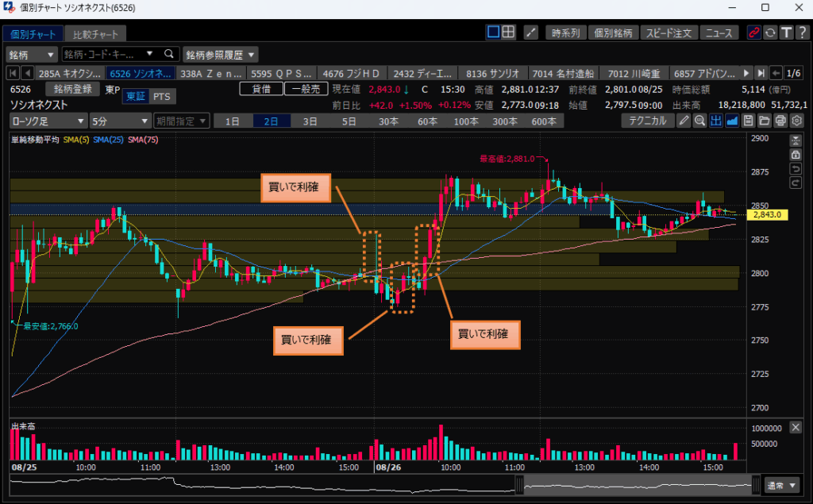Viewport: 813px width, 504px height.
Task: Switch market to PTS
Action: tap(161, 96)
